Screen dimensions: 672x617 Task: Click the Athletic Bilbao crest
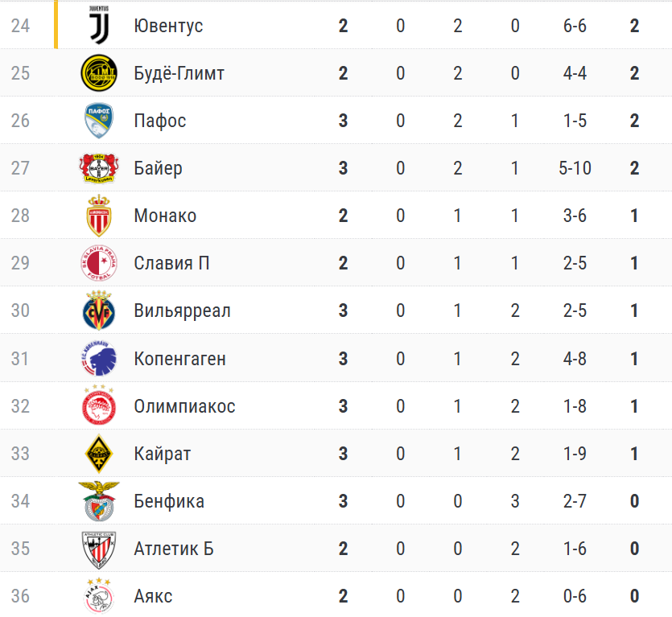click(x=99, y=549)
